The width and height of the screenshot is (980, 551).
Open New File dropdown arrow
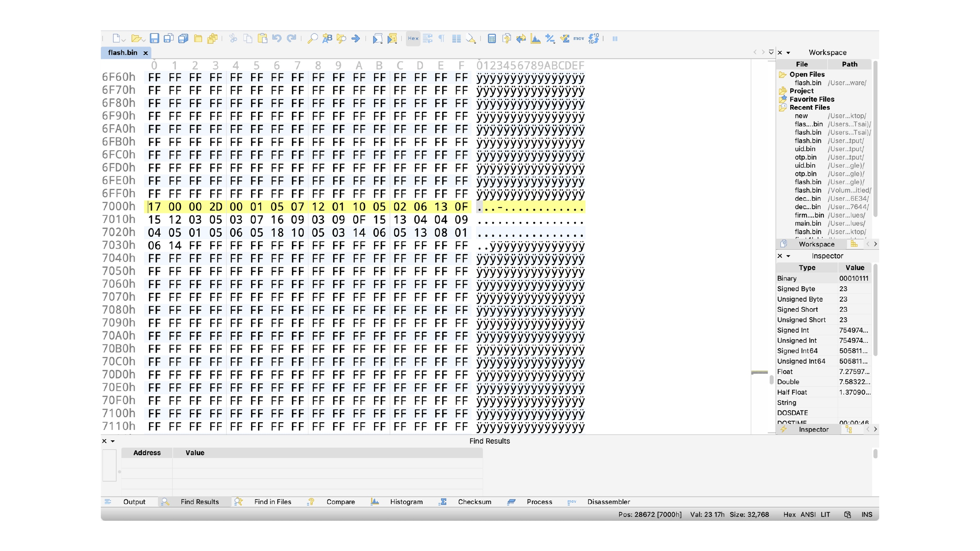[x=123, y=40]
